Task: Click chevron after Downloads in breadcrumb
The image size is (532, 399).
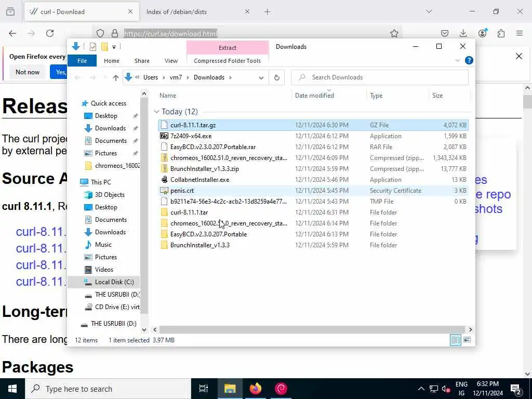Action: click(230, 78)
